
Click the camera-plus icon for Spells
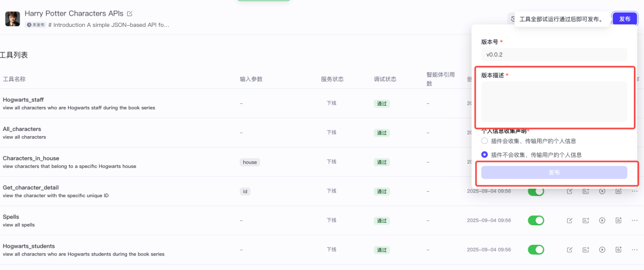(618, 220)
